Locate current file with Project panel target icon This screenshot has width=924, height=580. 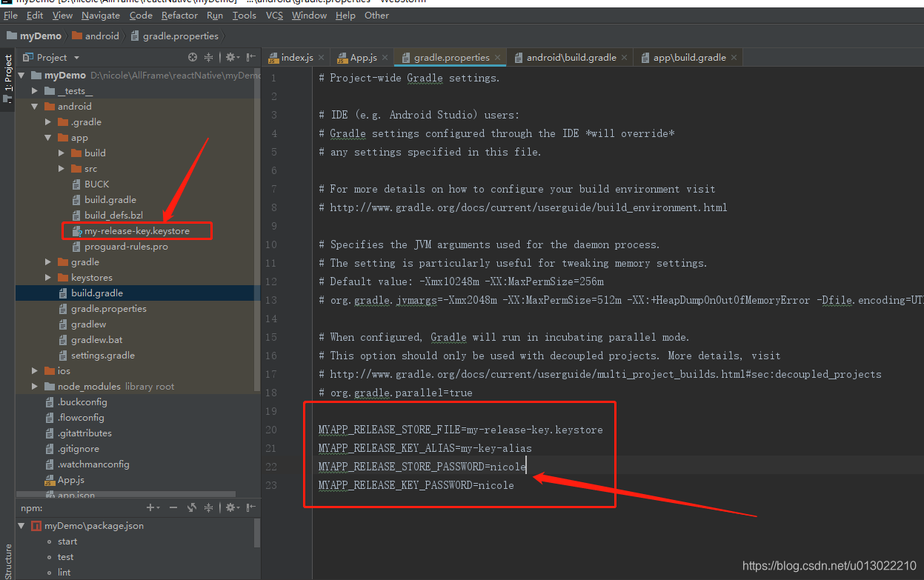193,57
